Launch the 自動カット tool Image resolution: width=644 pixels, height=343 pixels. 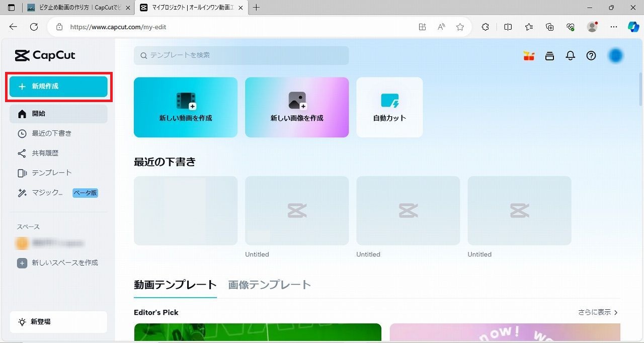(x=389, y=107)
